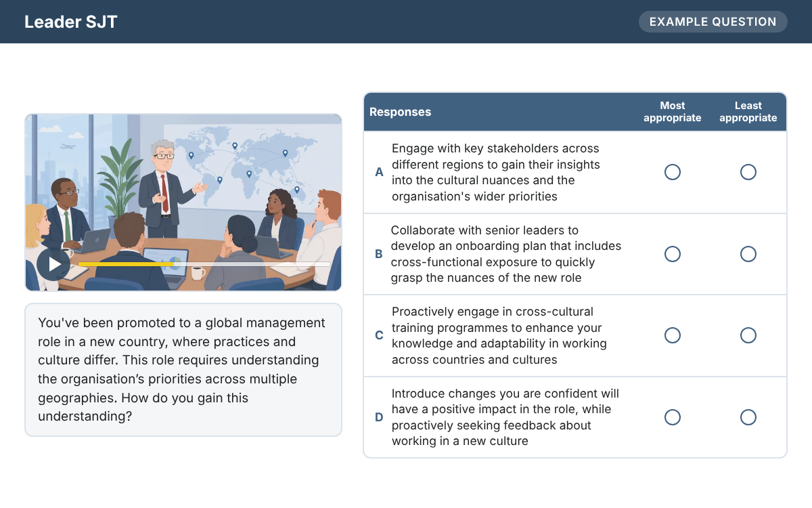Mark response A as least appropriate
This screenshot has height=508, width=812.
748,172
